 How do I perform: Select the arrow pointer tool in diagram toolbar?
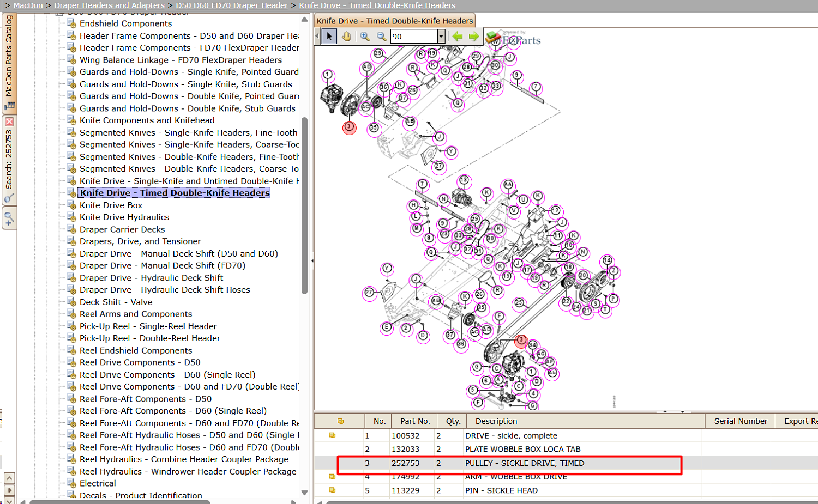tap(329, 37)
